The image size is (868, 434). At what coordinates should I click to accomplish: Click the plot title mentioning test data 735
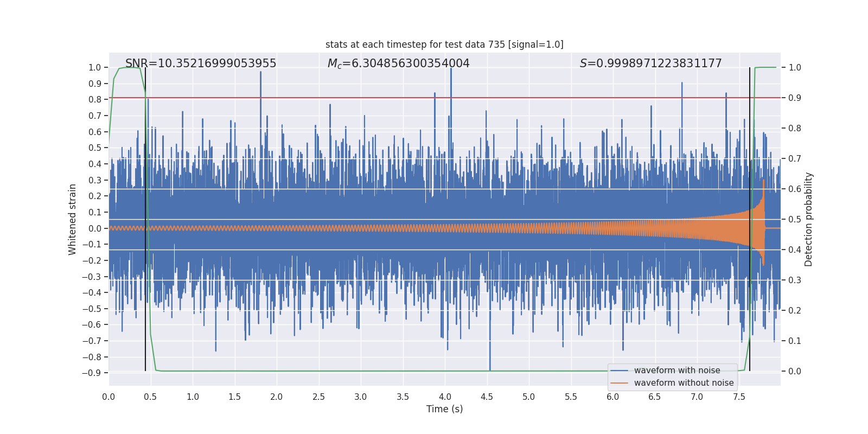(444, 44)
